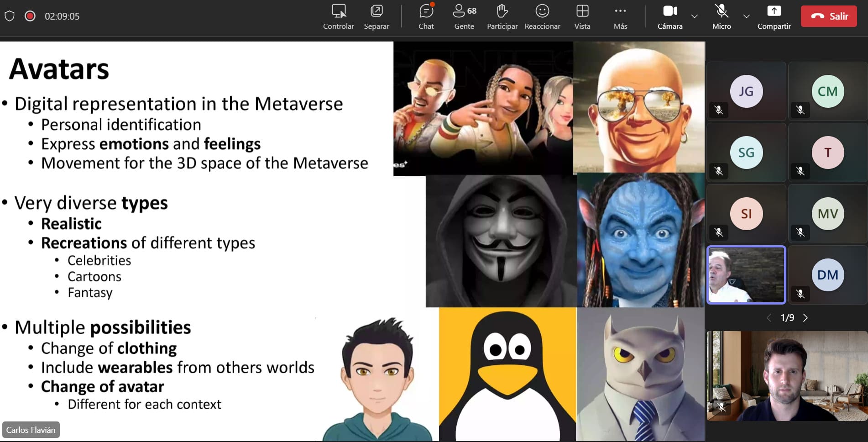
Task: Click the muted mic icon on self-view
Action: [x=722, y=406]
